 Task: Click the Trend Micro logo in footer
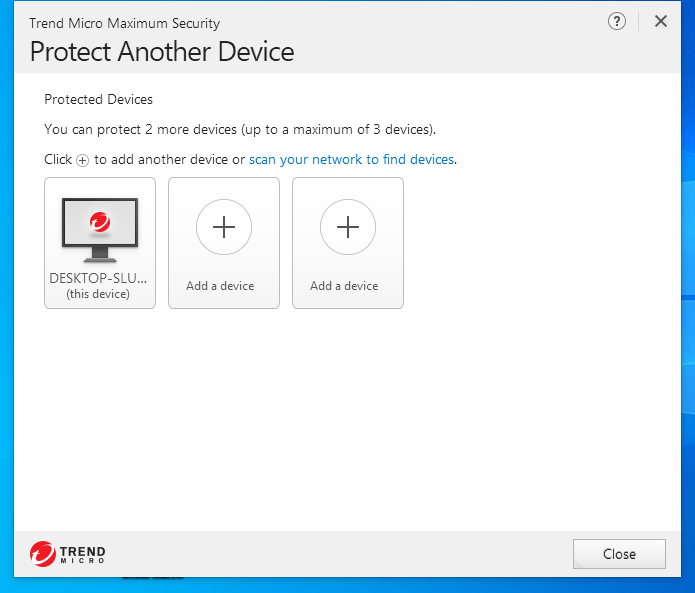click(68, 554)
